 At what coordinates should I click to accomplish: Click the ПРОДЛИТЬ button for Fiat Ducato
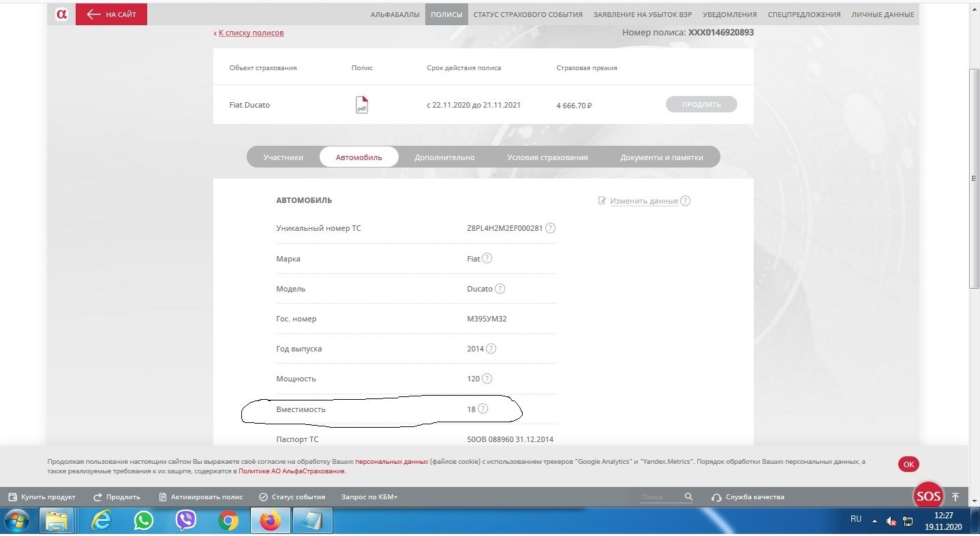(701, 105)
